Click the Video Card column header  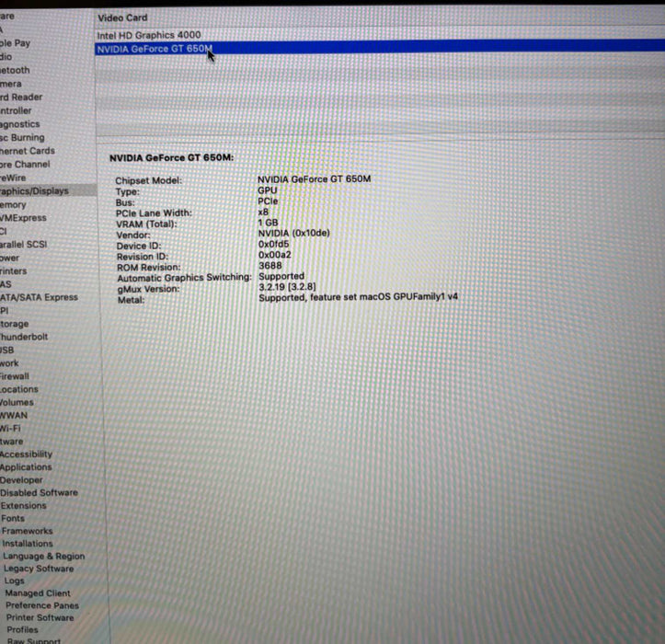click(x=122, y=17)
